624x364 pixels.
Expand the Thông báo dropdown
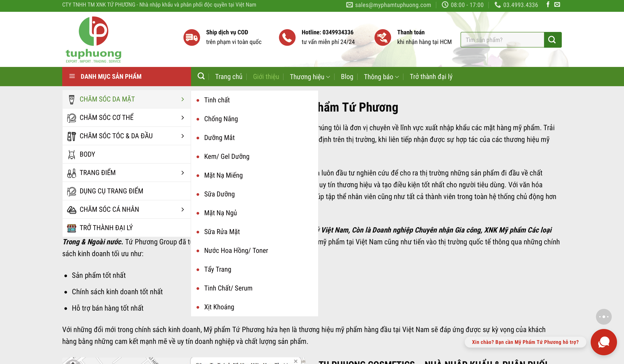381,77
